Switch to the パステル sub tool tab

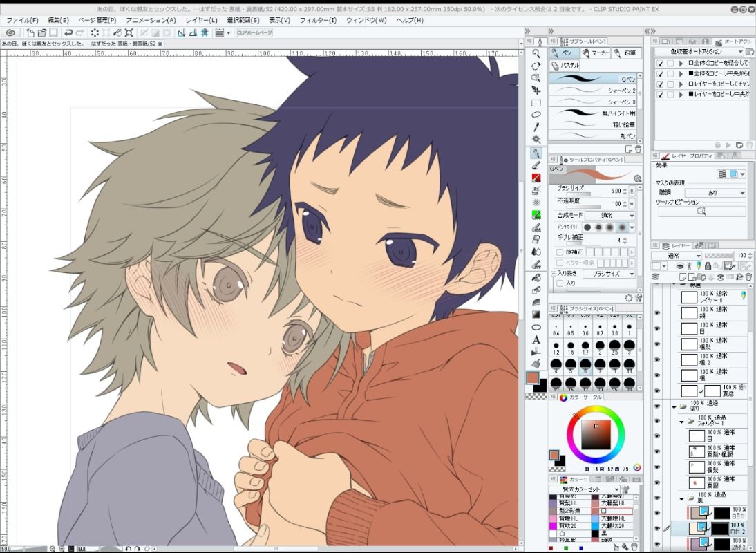(565, 65)
